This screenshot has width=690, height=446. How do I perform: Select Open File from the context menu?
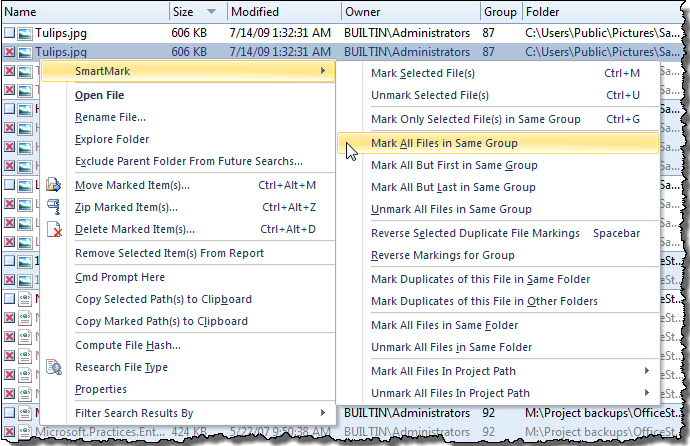click(x=100, y=95)
